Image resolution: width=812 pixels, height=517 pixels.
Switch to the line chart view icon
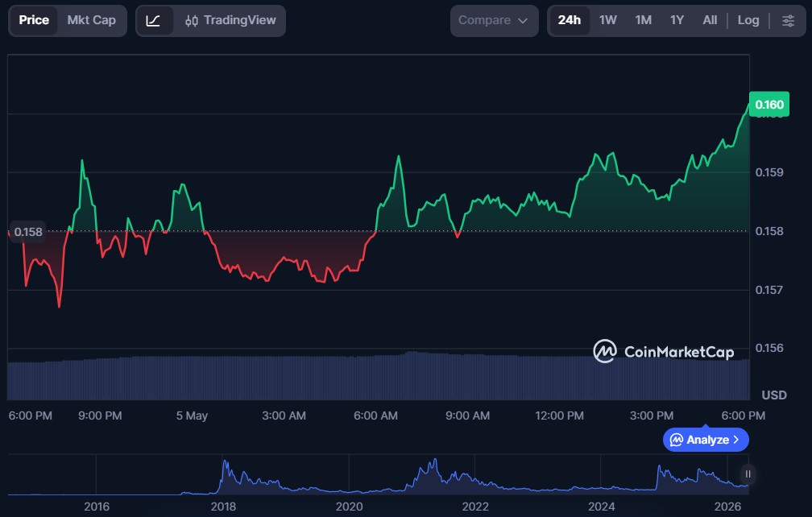coord(153,21)
